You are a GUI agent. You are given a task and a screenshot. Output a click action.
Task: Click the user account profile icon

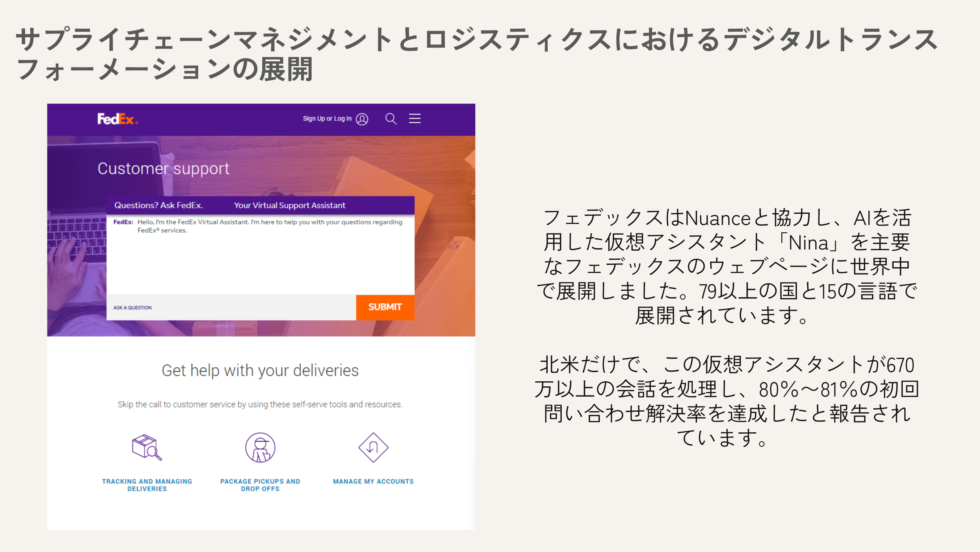[x=362, y=119]
